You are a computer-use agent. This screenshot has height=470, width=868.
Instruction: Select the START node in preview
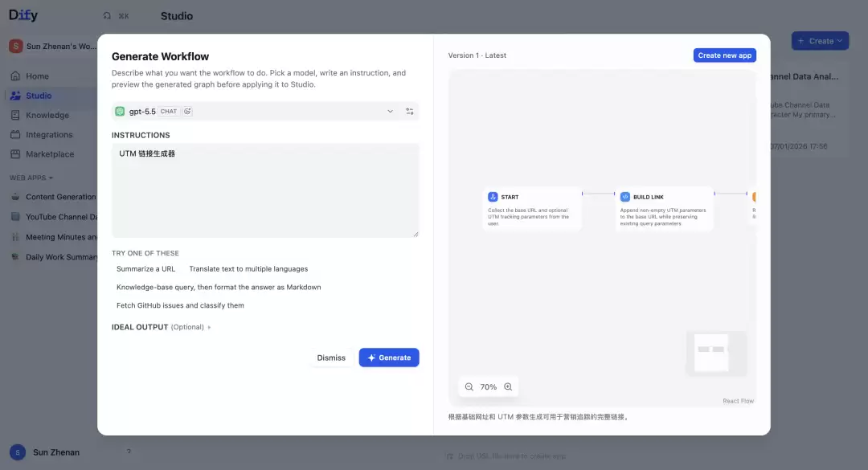click(532, 209)
